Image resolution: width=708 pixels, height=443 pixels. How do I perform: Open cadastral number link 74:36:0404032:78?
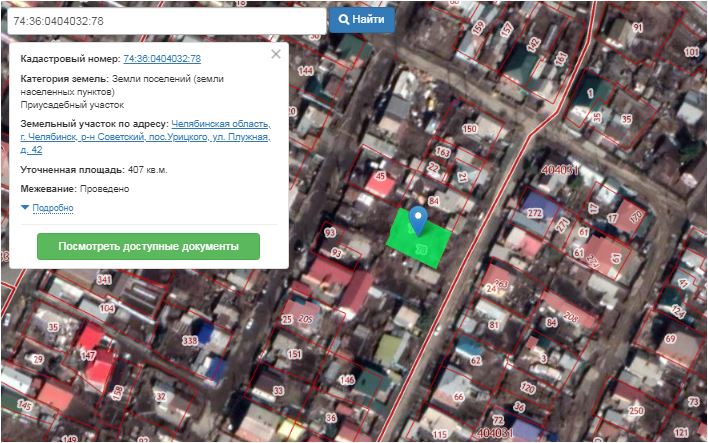point(162,60)
